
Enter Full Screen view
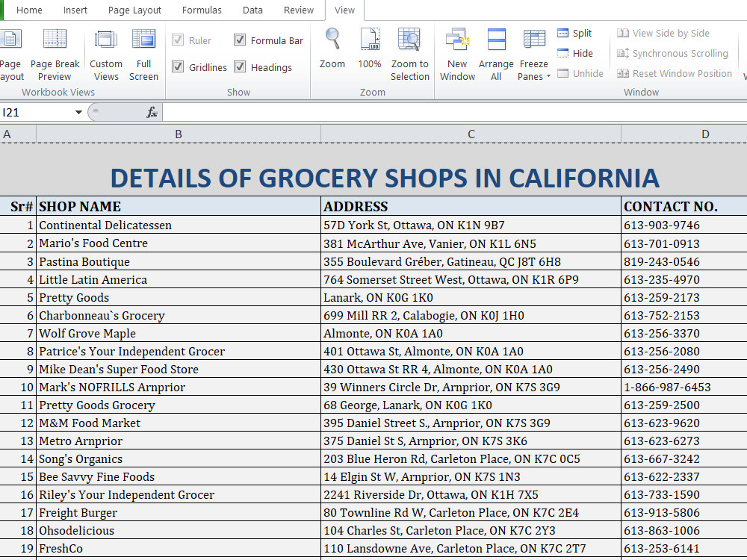click(143, 55)
